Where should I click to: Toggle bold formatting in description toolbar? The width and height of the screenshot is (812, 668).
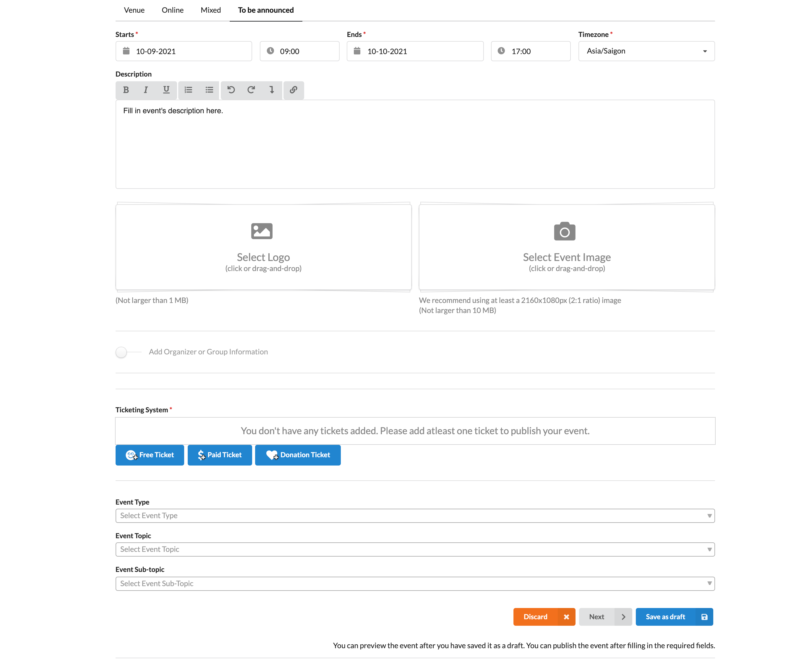(x=126, y=90)
